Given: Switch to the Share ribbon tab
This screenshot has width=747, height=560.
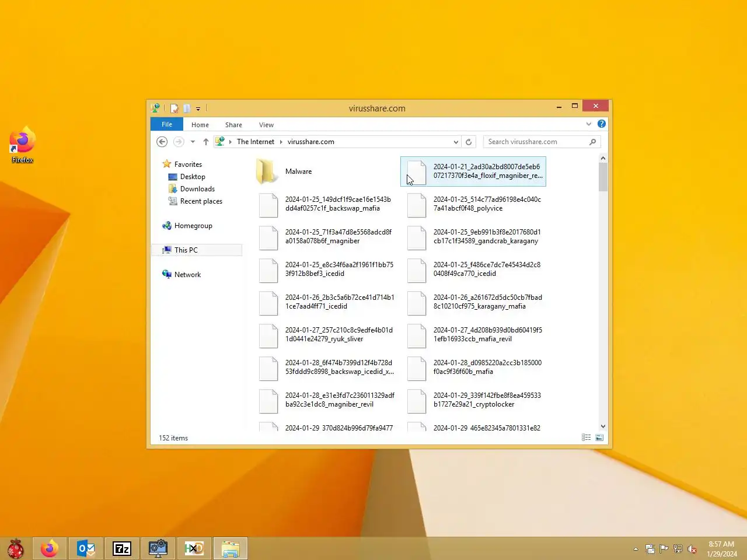Looking at the screenshot, I should [x=233, y=125].
